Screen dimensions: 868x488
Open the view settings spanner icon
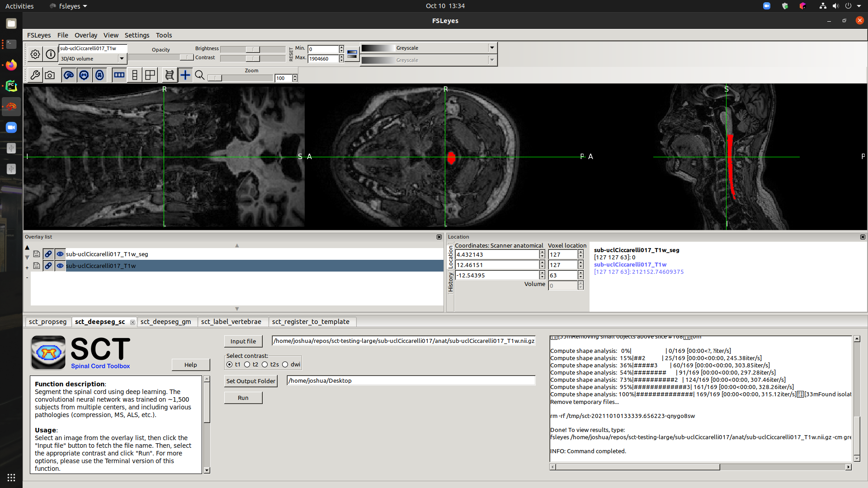[35, 75]
